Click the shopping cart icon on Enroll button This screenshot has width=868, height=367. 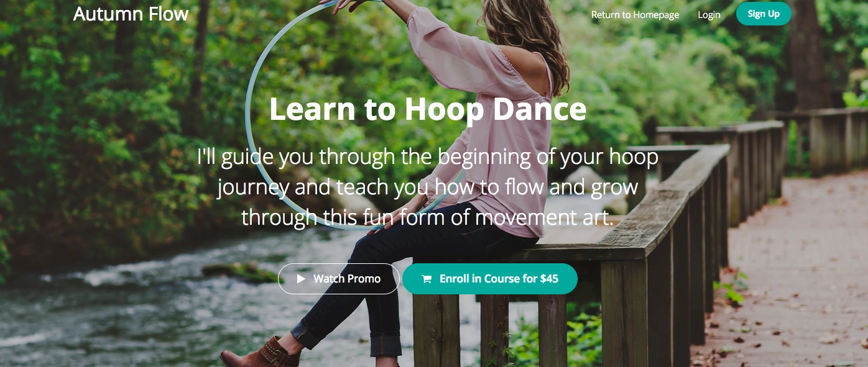pos(427,279)
